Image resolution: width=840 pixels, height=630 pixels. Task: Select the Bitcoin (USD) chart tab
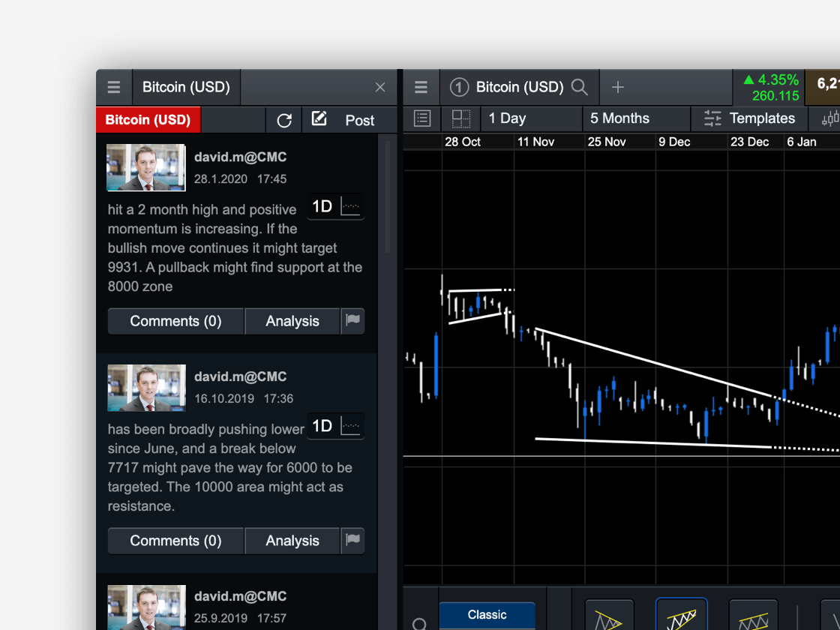519,87
